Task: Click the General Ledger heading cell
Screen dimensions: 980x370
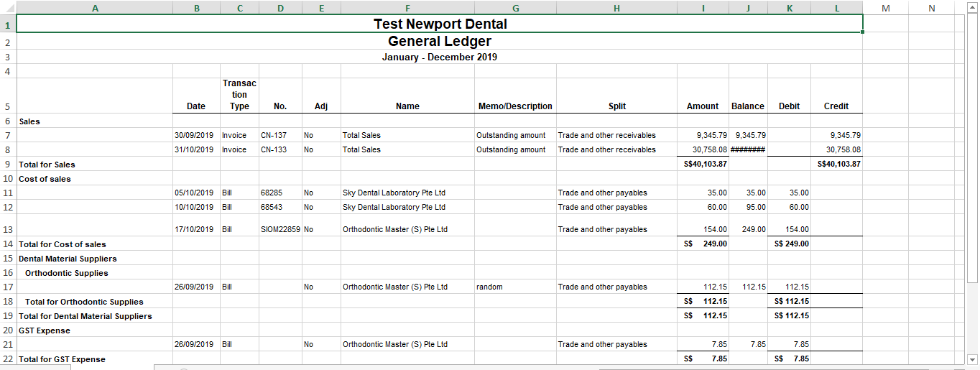Action: 440,42
